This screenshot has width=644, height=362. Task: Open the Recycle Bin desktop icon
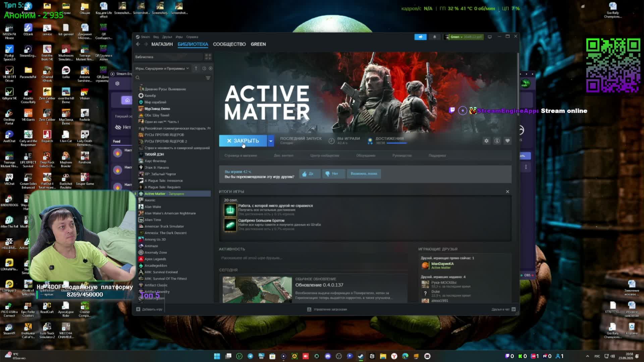[x=632, y=329]
